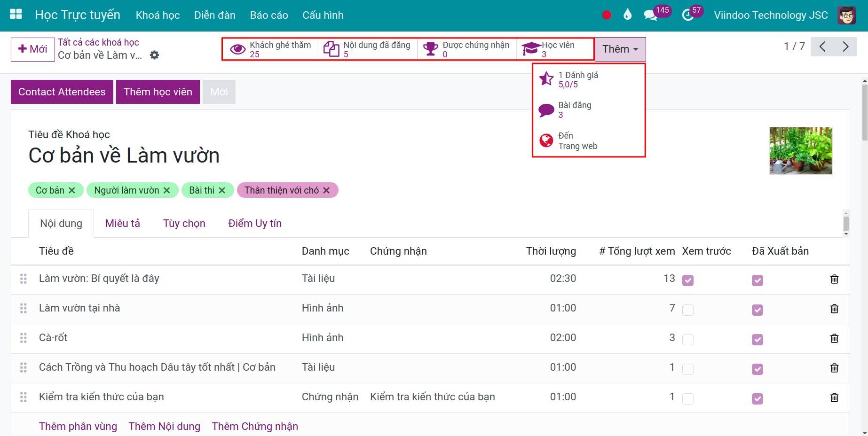Go to previous record with left chevron
The height and width of the screenshot is (436, 868).
[x=822, y=47]
